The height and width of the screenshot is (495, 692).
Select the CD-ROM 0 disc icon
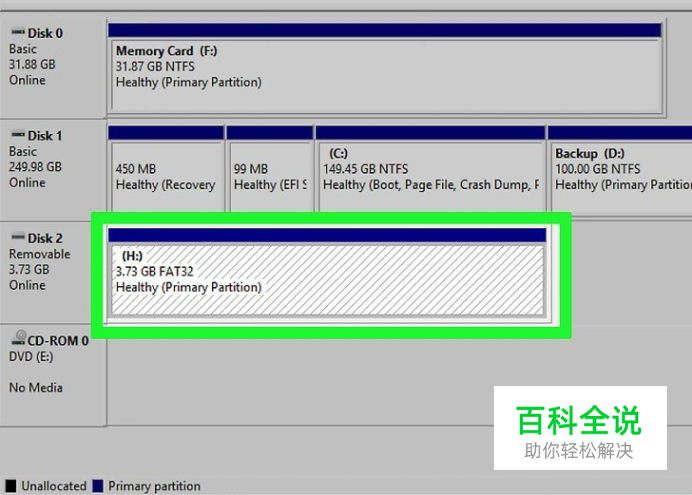click(x=19, y=338)
